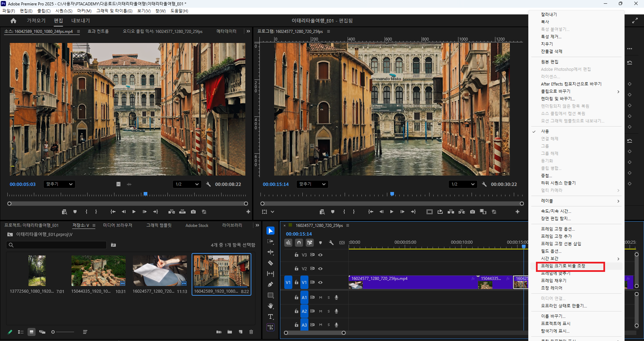Select the Hand tool
The width and height of the screenshot is (644, 341).
(x=270, y=306)
